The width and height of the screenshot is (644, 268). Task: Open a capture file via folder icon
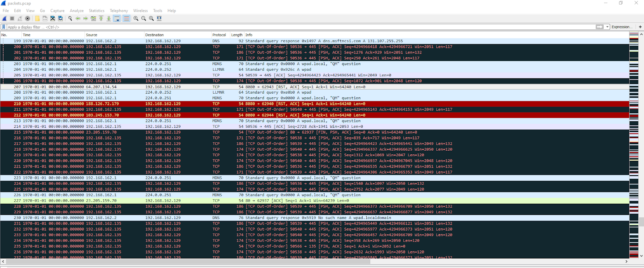[37, 18]
